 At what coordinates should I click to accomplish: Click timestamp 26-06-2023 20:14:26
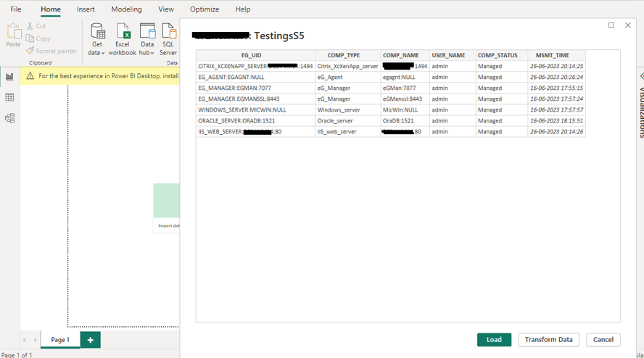click(556, 132)
